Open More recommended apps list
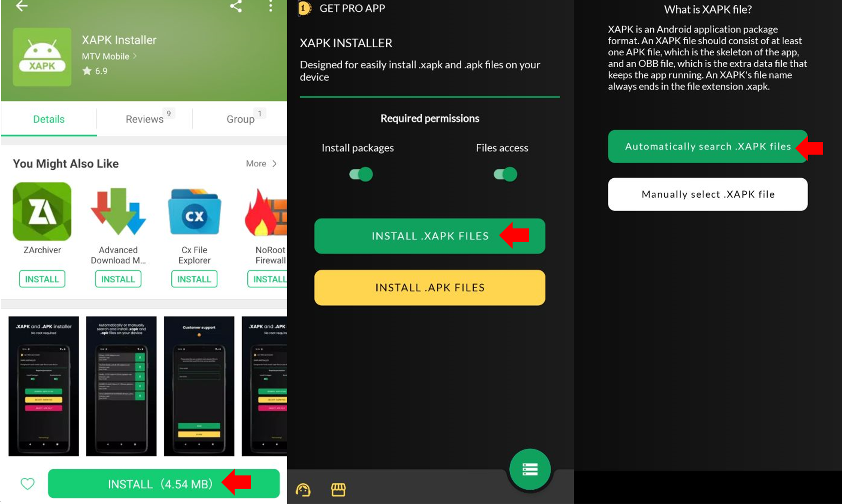 [262, 163]
